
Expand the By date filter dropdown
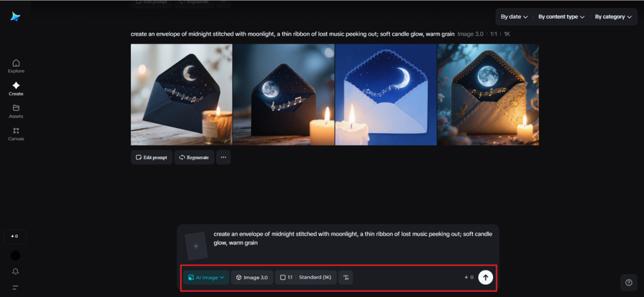[x=514, y=17]
